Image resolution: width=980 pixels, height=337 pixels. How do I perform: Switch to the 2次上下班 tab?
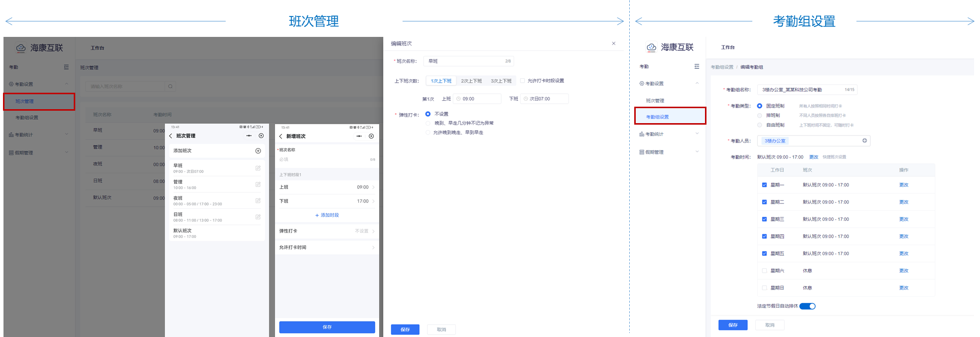[x=471, y=81]
